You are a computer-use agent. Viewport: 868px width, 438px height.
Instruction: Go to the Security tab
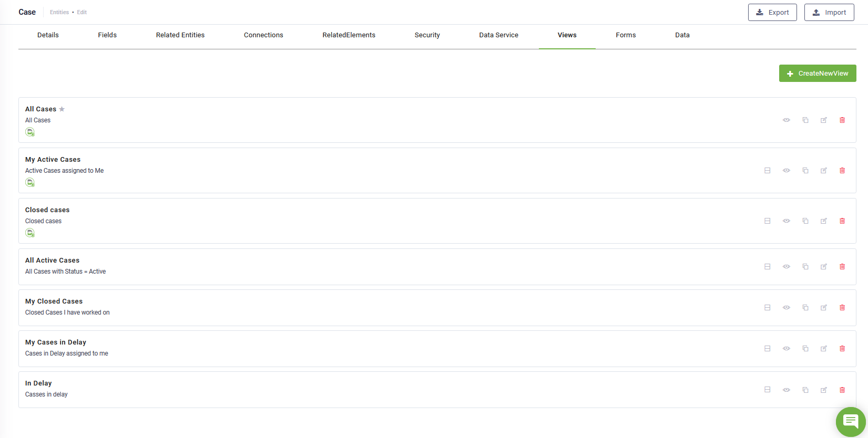(x=427, y=35)
